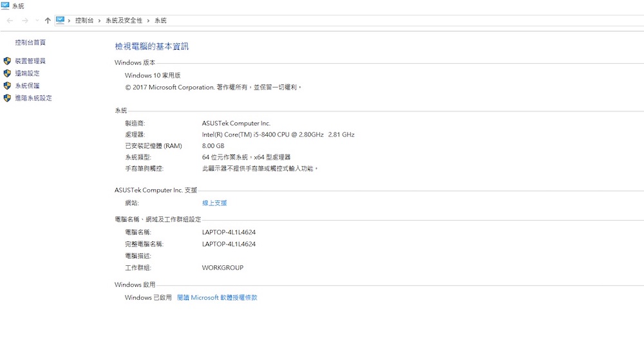
Task: Click the computer icon in address bar
Action: [x=60, y=21]
